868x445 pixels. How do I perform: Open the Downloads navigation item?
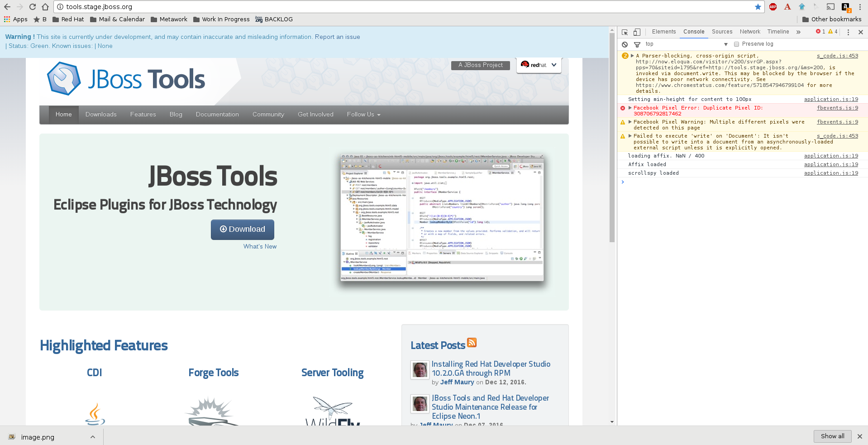tap(101, 115)
